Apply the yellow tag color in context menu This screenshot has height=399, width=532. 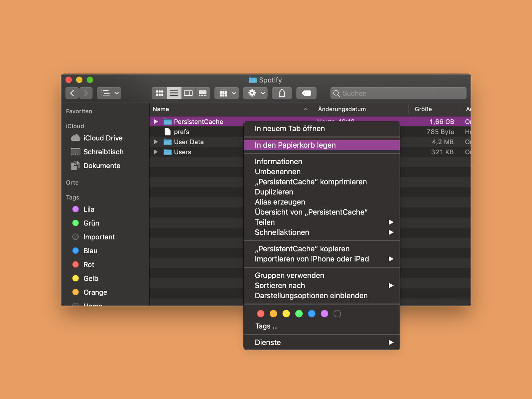click(286, 314)
